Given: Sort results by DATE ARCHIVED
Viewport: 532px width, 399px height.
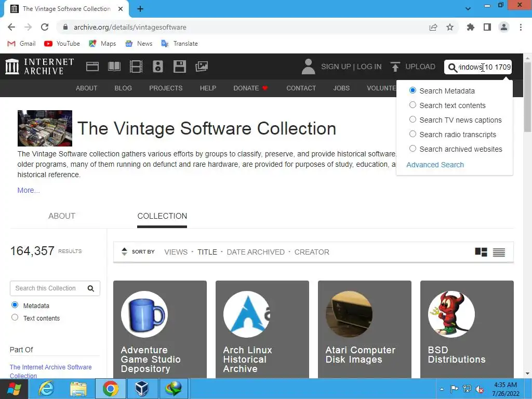Looking at the screenshot, I should coord(256,252).
